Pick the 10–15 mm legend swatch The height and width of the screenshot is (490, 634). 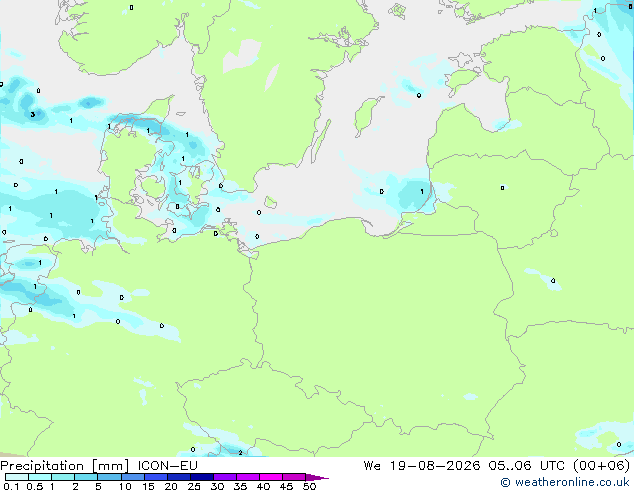133,477
